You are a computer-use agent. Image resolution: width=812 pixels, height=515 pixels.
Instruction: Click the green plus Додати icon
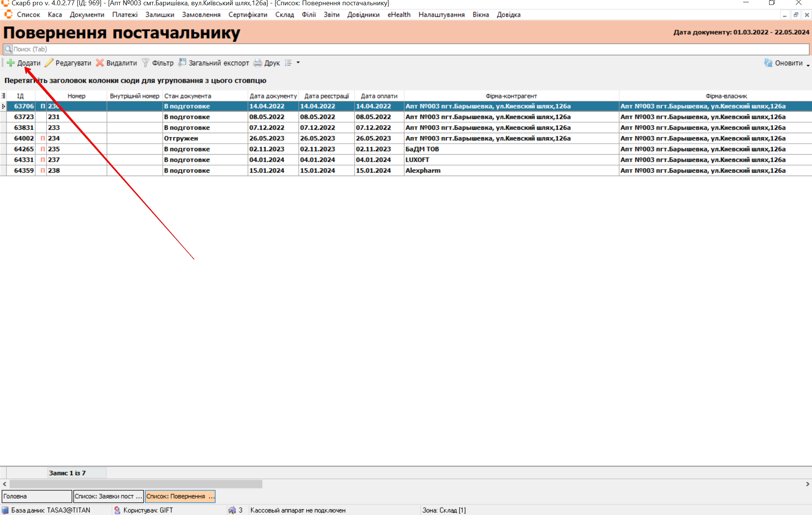click(11, 63)
